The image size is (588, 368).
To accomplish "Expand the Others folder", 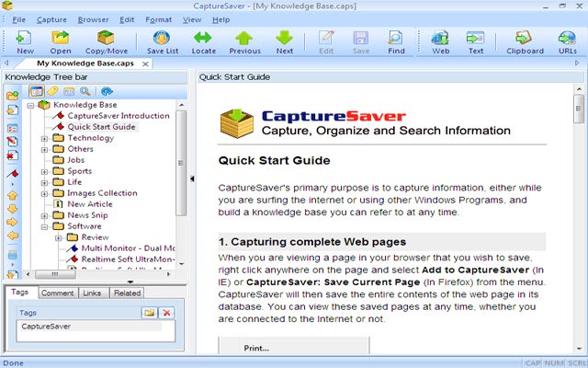I will pos(44,149).
